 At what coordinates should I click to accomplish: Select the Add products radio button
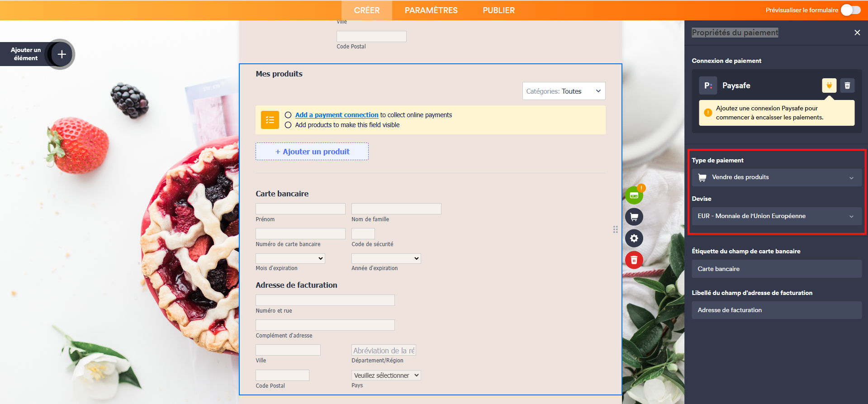coord(288,125)
